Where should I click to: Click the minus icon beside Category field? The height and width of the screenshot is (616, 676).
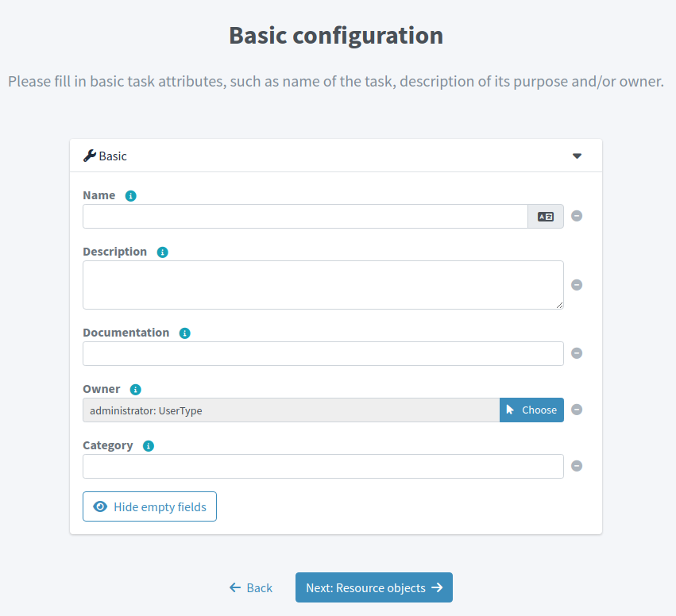[577, 466]
